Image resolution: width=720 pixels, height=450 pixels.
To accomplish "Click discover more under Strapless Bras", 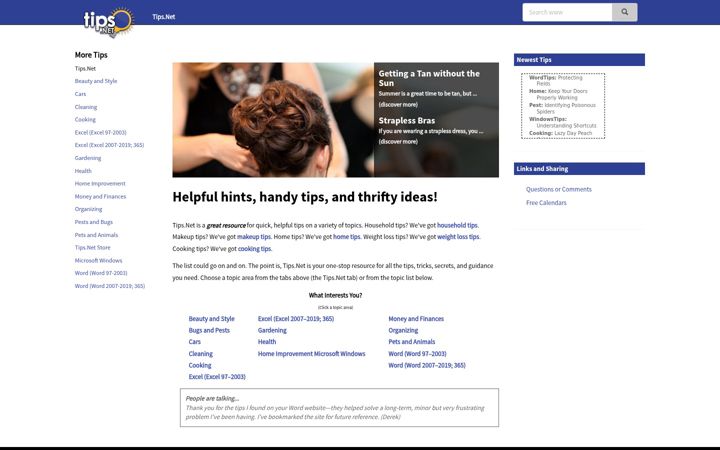I will (398, 141).
